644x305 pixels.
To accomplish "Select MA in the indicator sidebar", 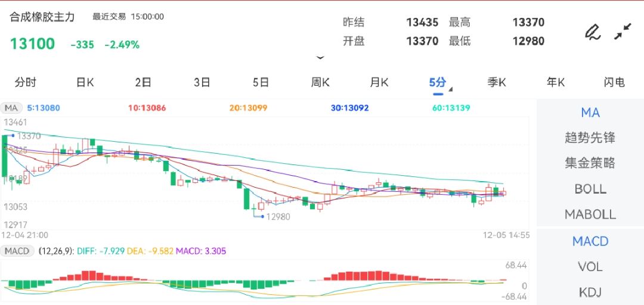I will [590, 113].
